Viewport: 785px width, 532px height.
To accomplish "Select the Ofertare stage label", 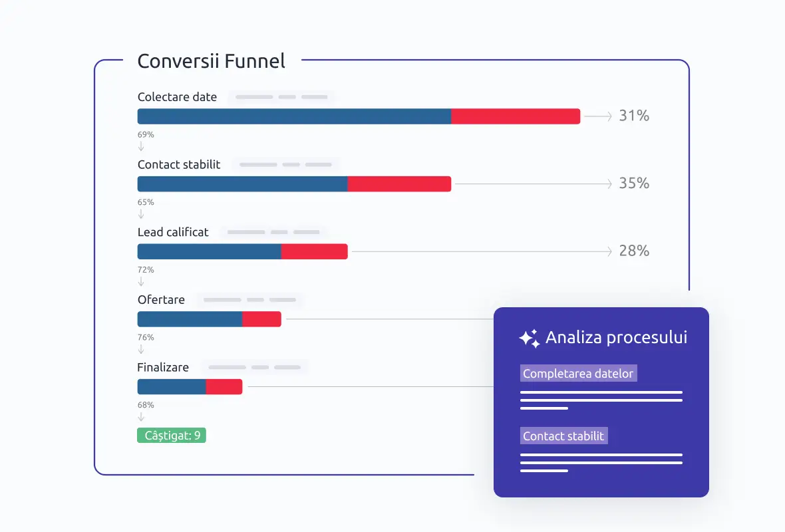I will (x=161, y=300).
